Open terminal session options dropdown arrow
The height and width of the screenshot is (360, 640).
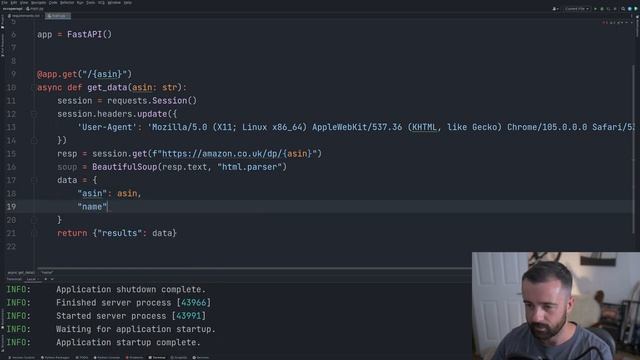(52, 279)
